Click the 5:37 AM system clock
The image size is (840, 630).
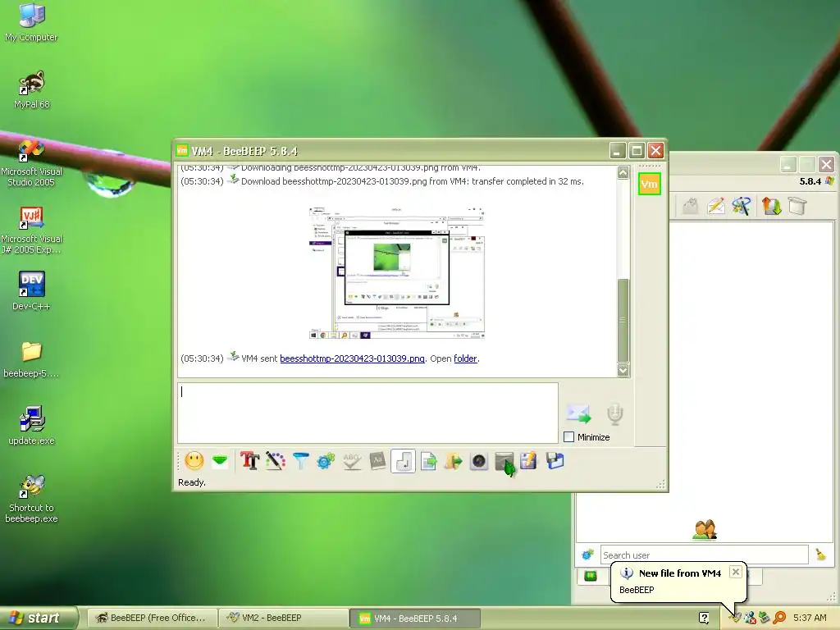click(x=810, y=618)
